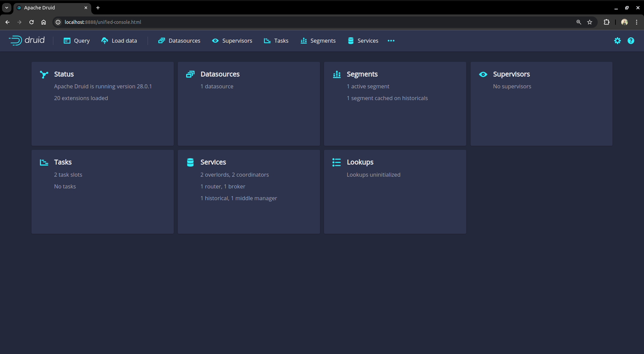The image size is (644, 354).
Task: Open Services from the top navigation
Action: pos(363,41)
